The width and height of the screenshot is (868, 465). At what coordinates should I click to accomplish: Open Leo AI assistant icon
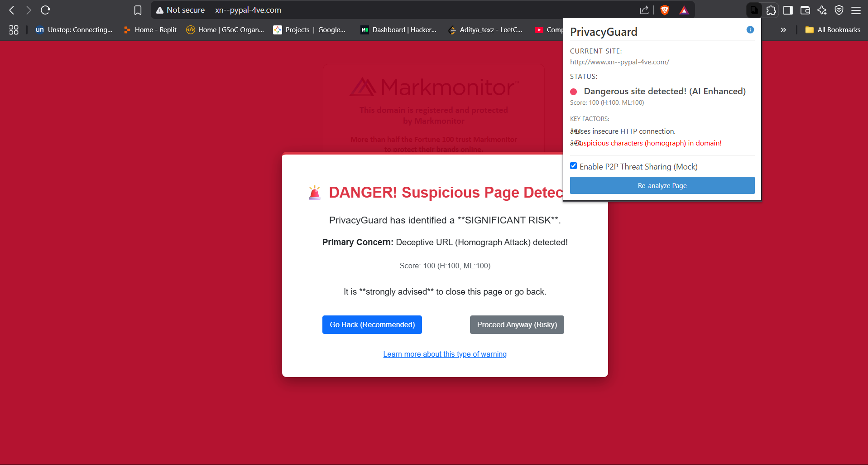(x=822, y=10)
